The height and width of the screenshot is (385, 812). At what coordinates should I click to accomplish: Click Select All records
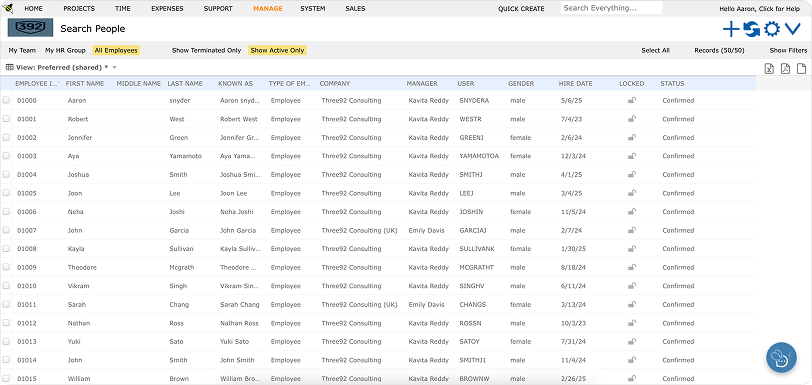tap(656, 51)
